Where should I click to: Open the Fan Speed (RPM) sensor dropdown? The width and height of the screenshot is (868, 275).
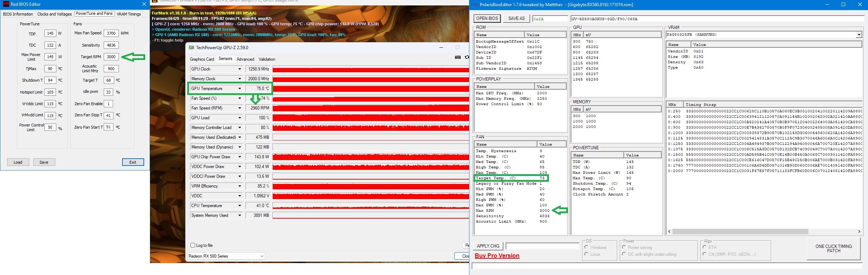click(239, 108)
